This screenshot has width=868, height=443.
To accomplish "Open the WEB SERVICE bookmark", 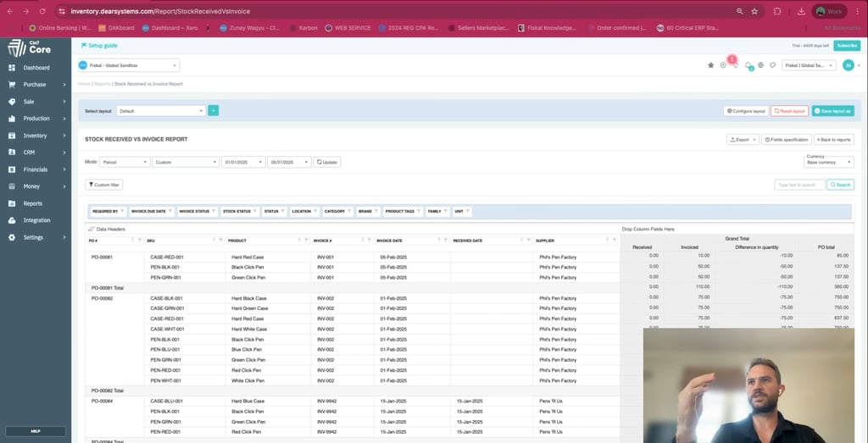I will coord(348,28).
